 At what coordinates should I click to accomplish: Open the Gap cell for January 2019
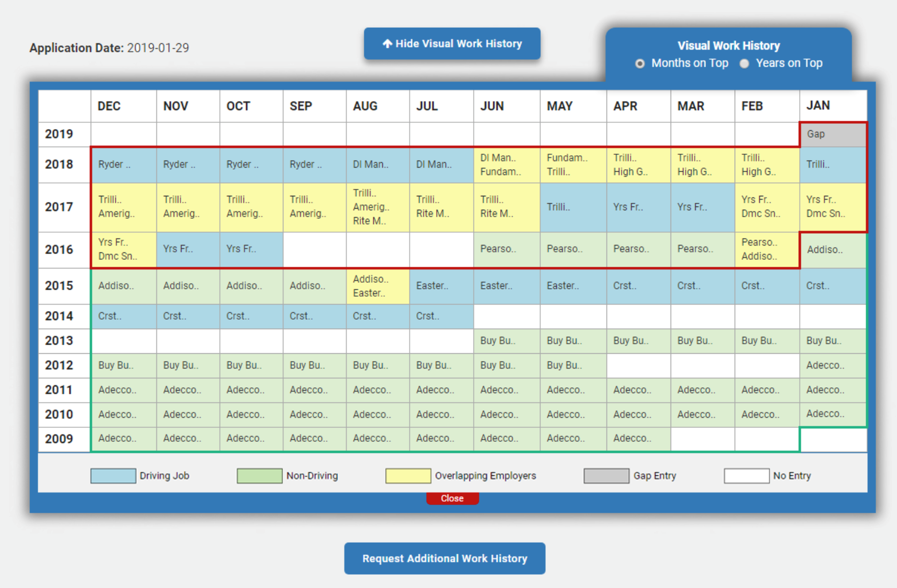tap(832, 134)
